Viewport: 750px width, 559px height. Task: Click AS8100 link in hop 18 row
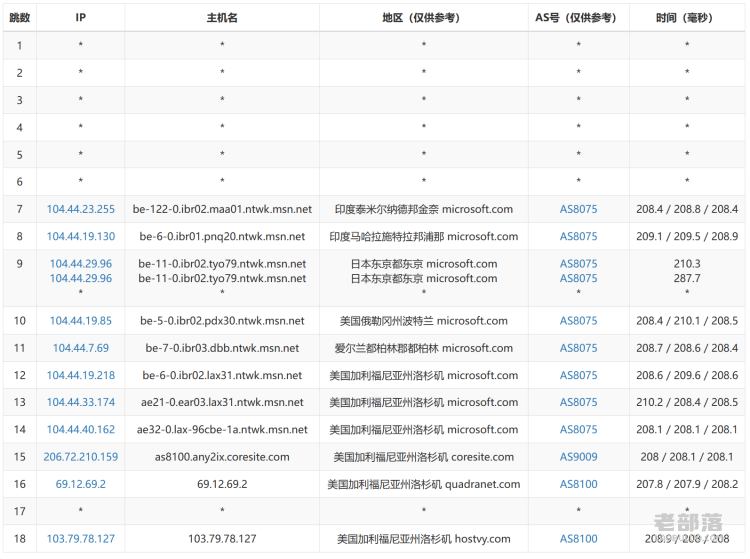(x=578, y=539)
